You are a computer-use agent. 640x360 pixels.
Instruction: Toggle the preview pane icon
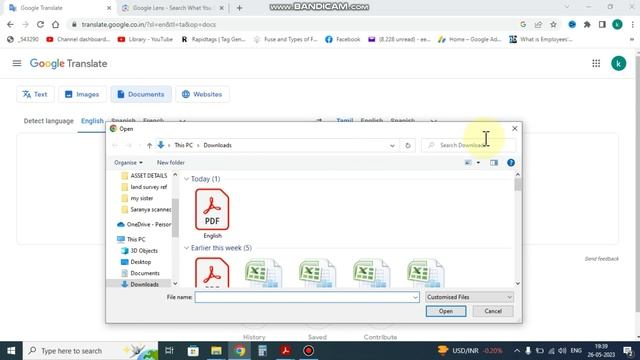click(x=494, y=162)
